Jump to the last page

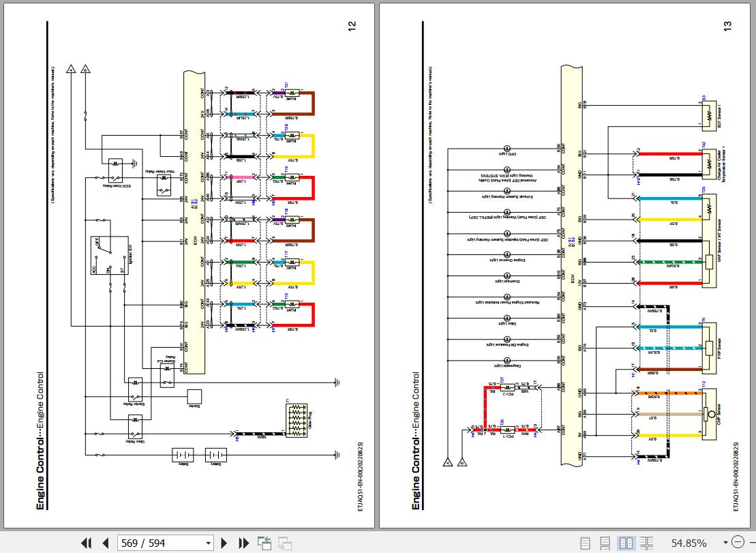(243, 543)
